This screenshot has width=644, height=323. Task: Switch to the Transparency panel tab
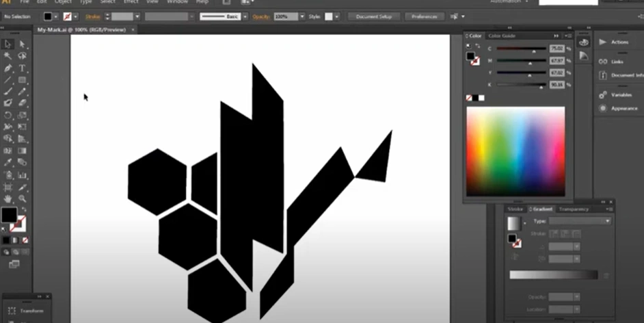(x=574, y=209)
